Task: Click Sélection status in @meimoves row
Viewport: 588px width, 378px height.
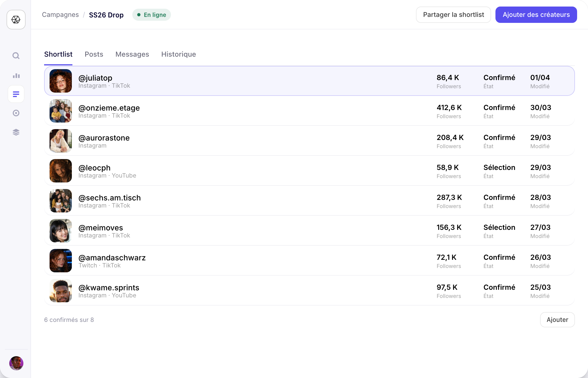Action: pos(499,227)
